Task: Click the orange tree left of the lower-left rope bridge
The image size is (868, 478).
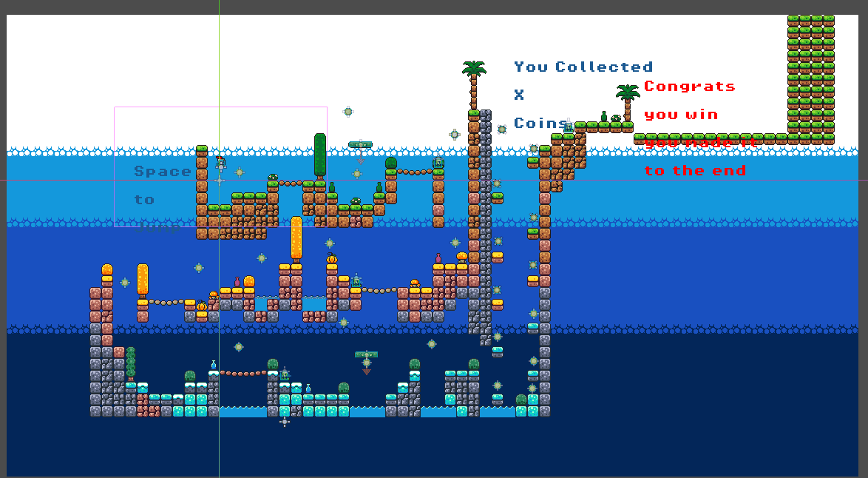Action: tap(143, 281)
